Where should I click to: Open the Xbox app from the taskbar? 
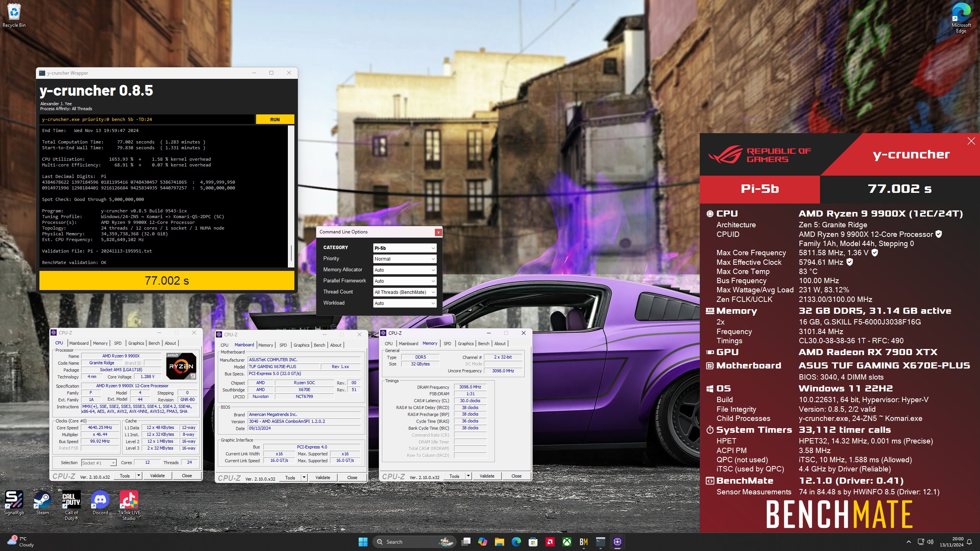(567, 542)
